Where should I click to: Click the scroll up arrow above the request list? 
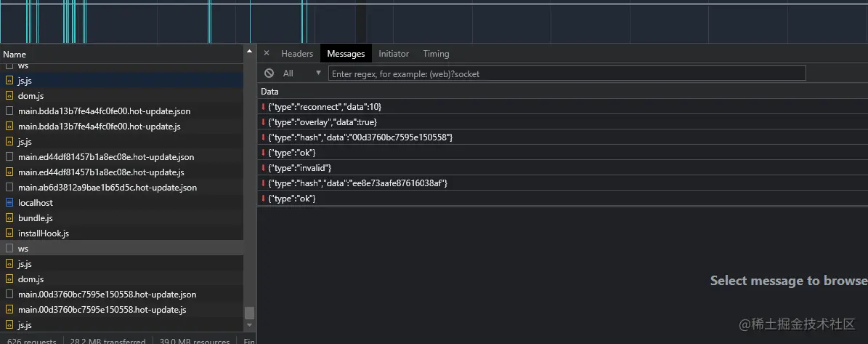pyautogui.click(x=249, y=50)
